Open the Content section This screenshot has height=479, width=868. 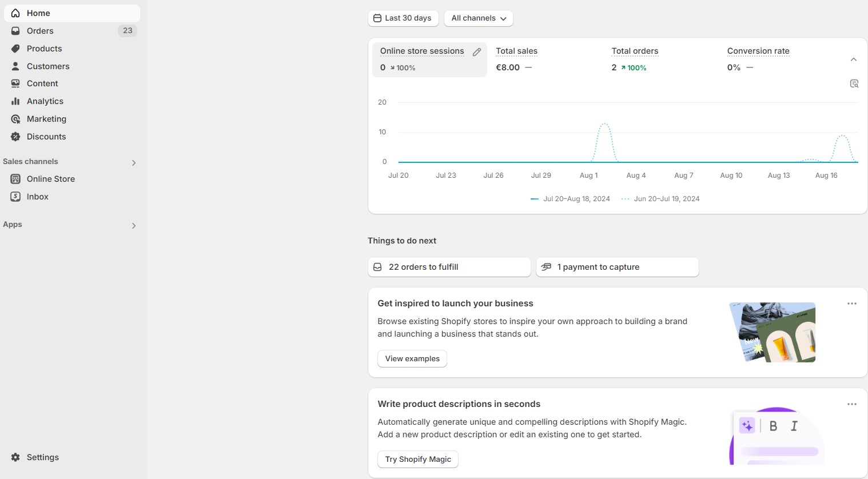42,83
